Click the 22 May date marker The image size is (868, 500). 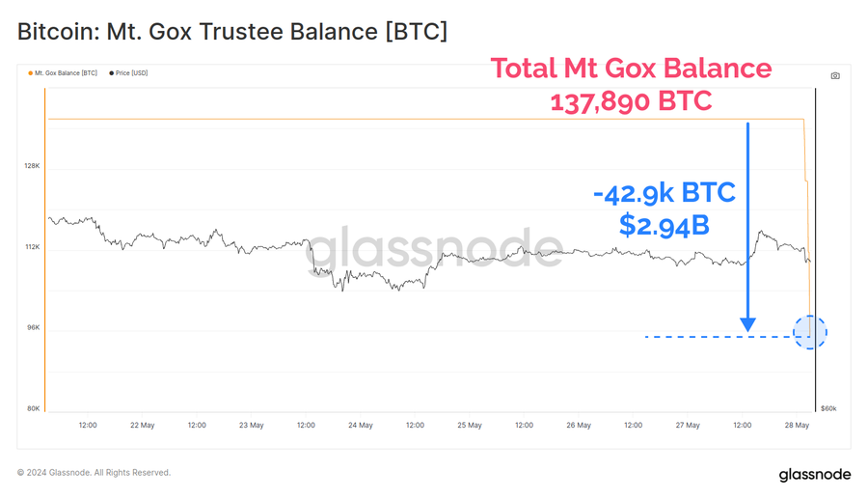coord(142,425)
